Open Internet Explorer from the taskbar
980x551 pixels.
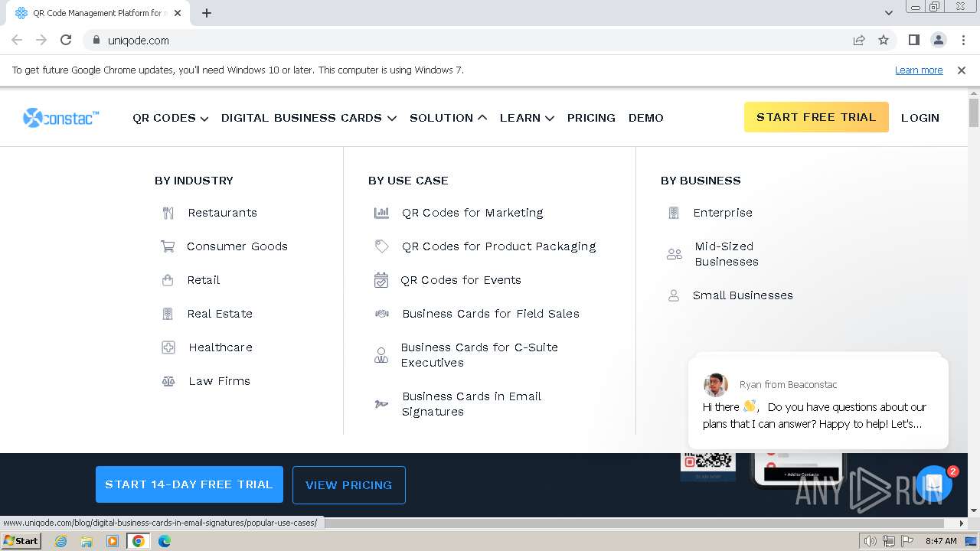point(60,541)
